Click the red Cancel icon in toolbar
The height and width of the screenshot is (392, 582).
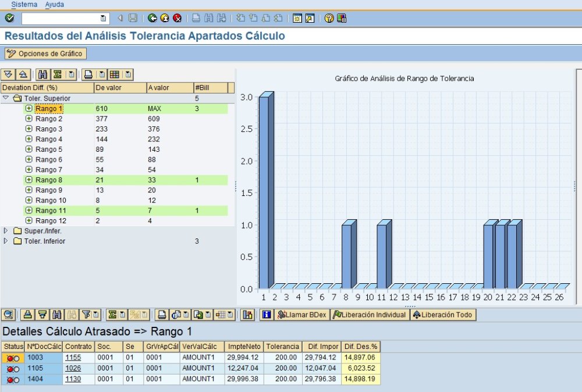pos(177,18)
